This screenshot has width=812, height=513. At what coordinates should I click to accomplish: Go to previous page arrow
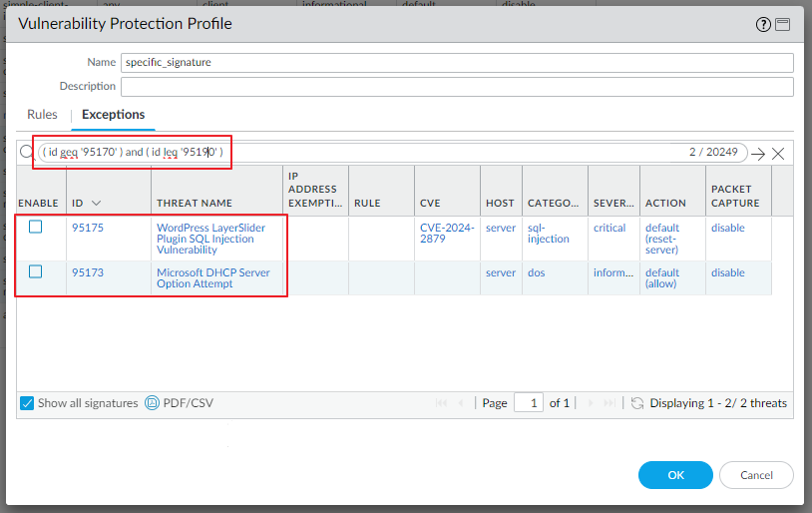(461, 403)
